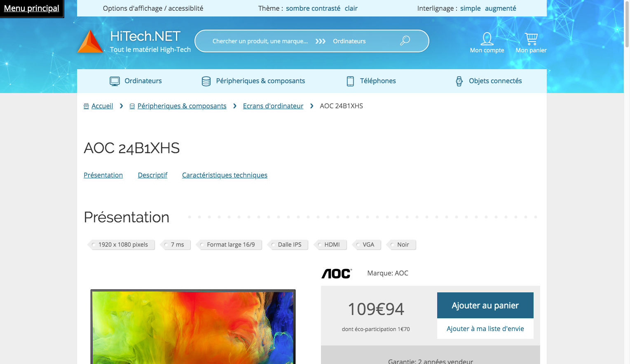Viewport: 630px width, 364px height.
Task: Set interlignage to simple
Action: 470,8
